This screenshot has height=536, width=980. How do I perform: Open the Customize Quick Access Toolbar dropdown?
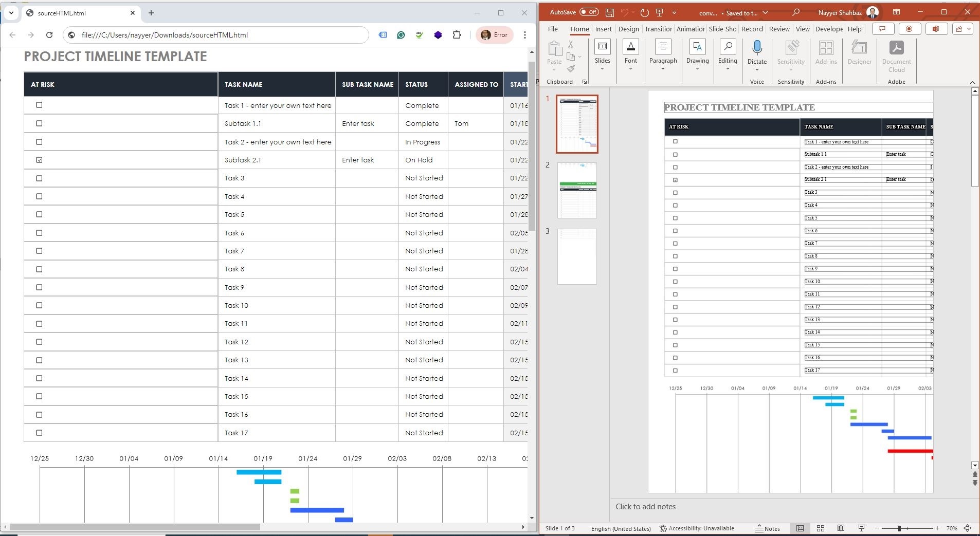click(674, 13)
